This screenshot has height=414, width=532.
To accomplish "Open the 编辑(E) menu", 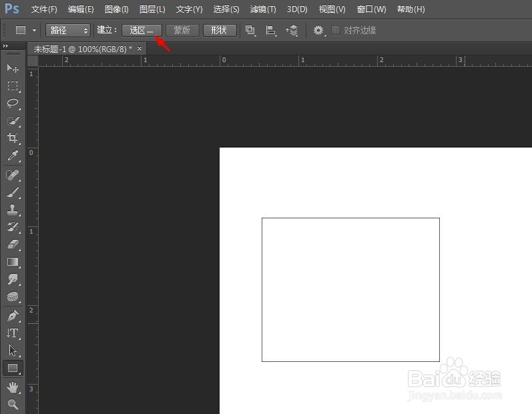I will 81,9.
